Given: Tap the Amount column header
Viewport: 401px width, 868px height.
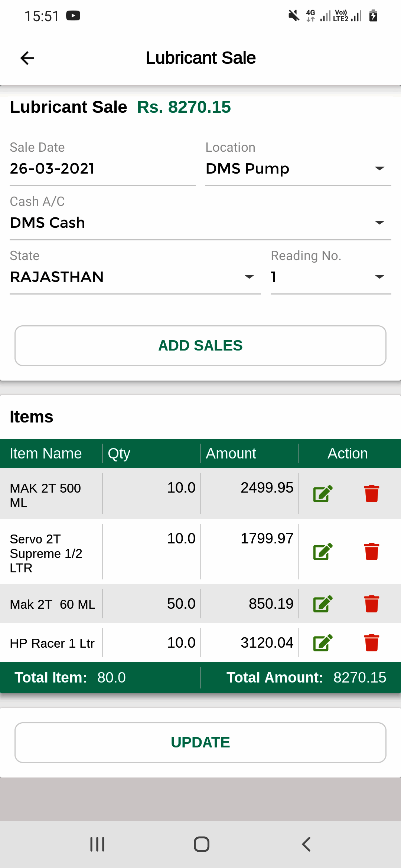Looking at the screenshot, I should click(x=231, y=453).
